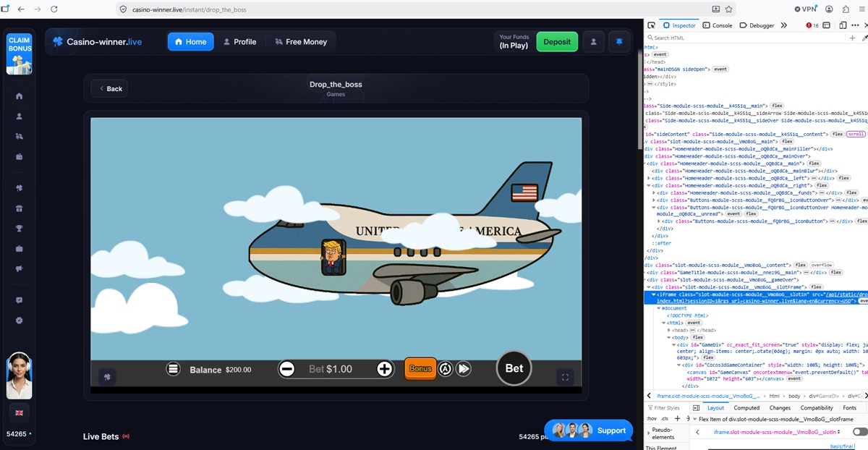Buy the orange Bonus feature

420,368
